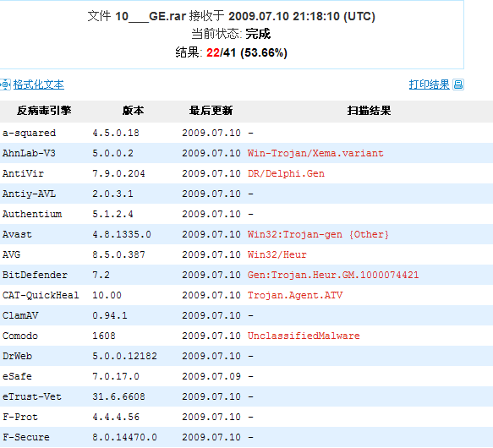The height and width of the screenshot is (448, 493).
Task: Select the Win-Trojan/Xema.variant result text
Action: coord(315,154)
